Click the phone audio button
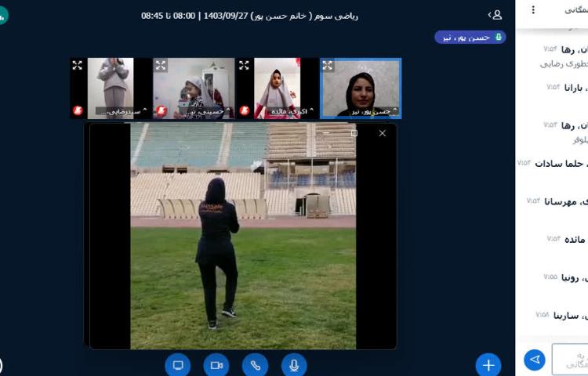 (x=256, y=365)
